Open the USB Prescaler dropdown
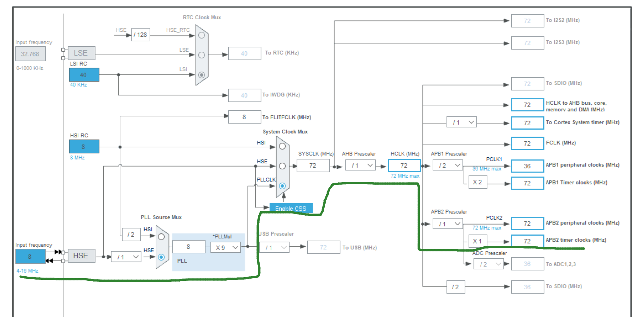Image resolution: width=644 pixels, height=317 pixels. pos(274,247)
